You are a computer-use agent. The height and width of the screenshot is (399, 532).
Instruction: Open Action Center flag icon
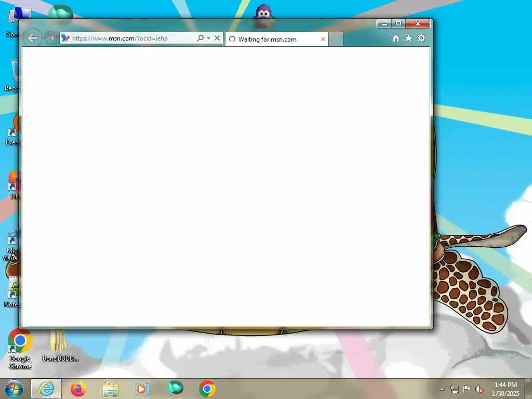click(467, 389)
